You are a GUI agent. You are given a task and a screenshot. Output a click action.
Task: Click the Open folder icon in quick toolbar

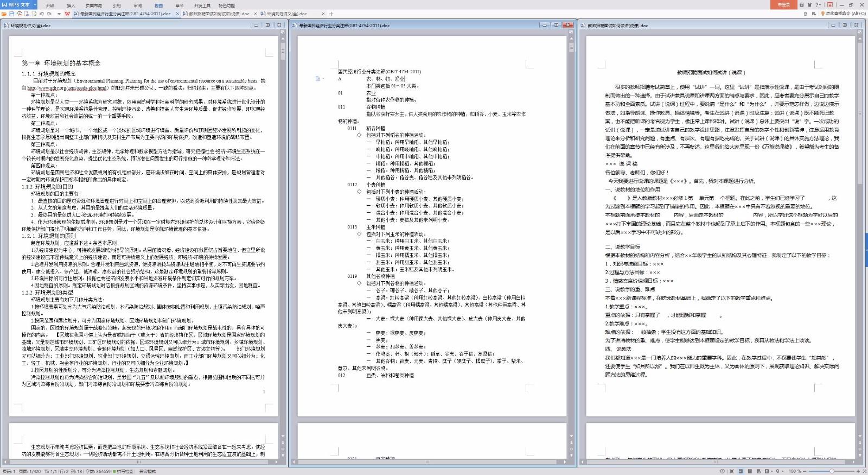[4, 14]
